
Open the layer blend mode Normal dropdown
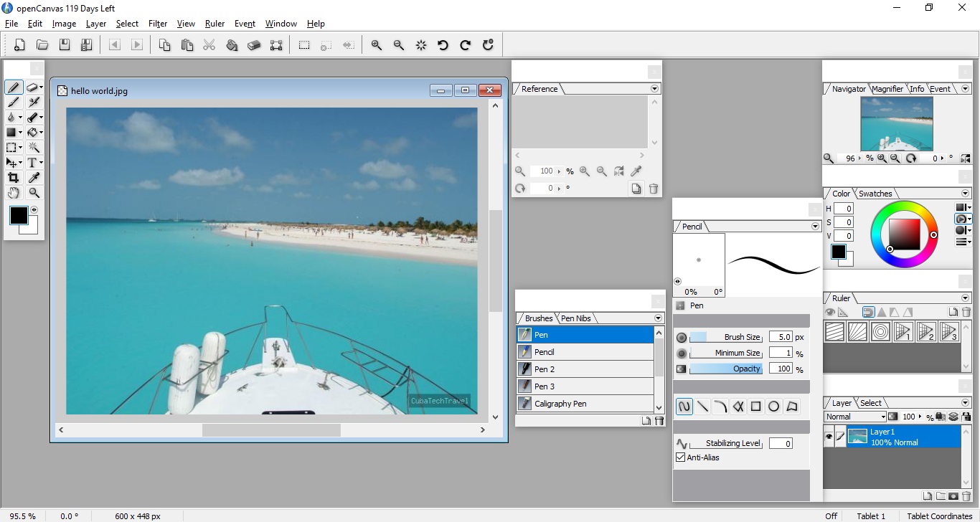tap(856, 417)
